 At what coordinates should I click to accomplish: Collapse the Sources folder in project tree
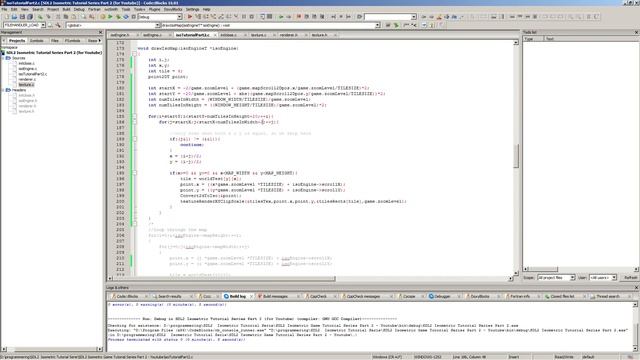click(x=3, y=58)
